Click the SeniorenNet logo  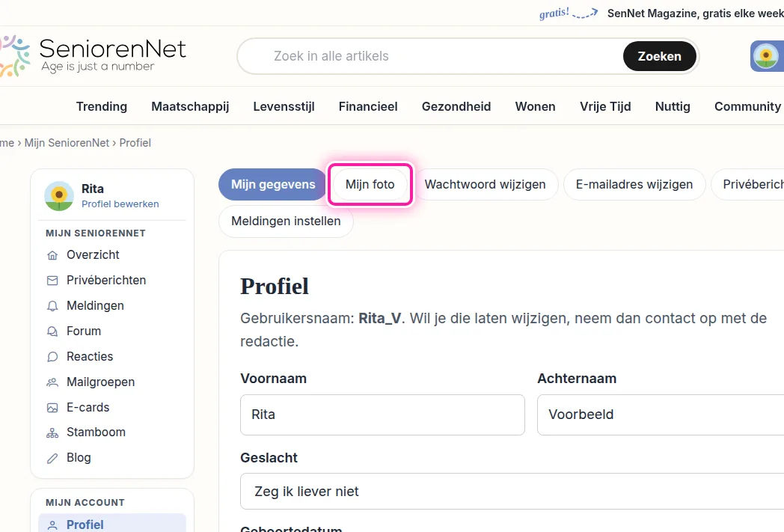[93, 56]
